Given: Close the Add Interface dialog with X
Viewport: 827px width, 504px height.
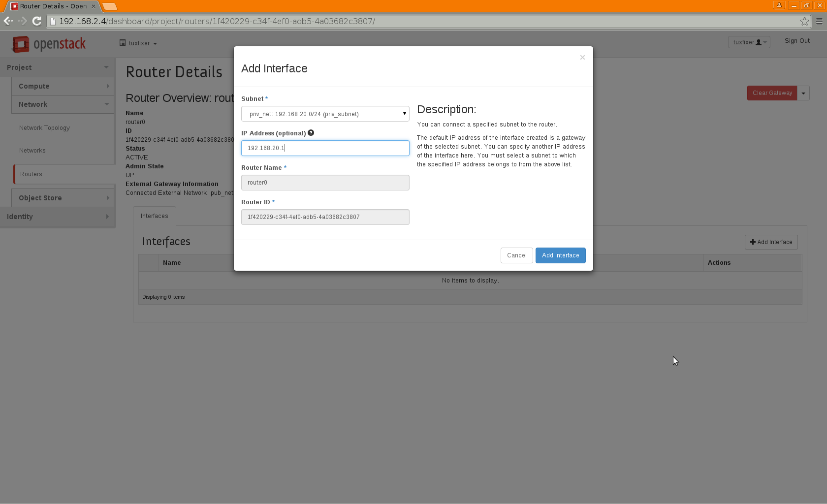Looking at the screenshot, I should pyautogui.click(x=582, y=58).
